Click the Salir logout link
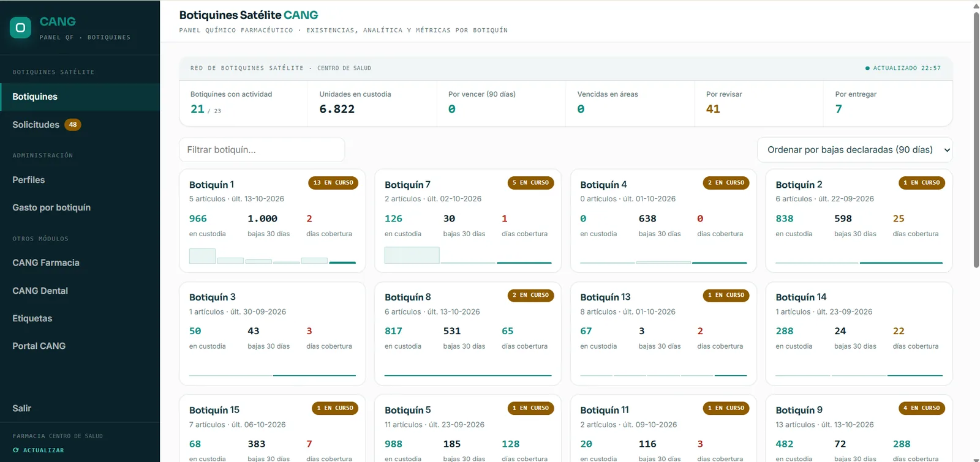The image size is (980, 462). click(21, 408)
